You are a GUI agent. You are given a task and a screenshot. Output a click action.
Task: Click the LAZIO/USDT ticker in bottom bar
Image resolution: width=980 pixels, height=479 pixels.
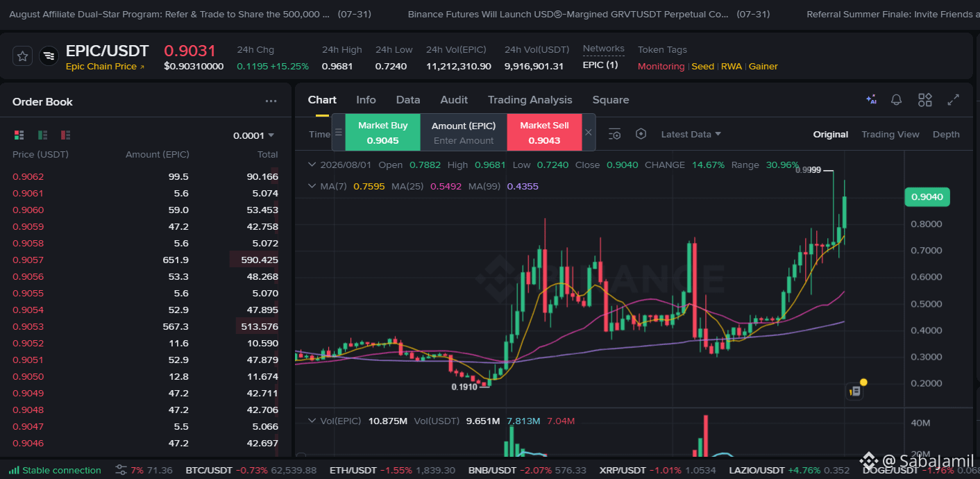pyautogui.click(x=789, y=470)
